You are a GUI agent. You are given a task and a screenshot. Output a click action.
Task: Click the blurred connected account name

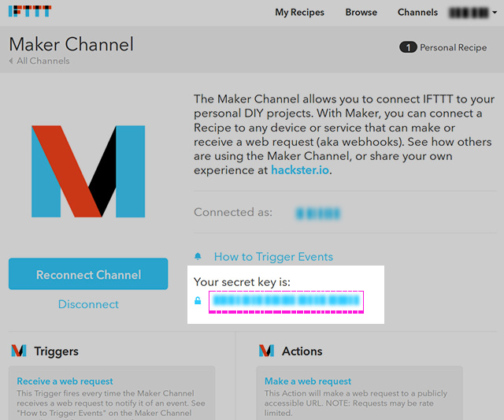point(317,214)
